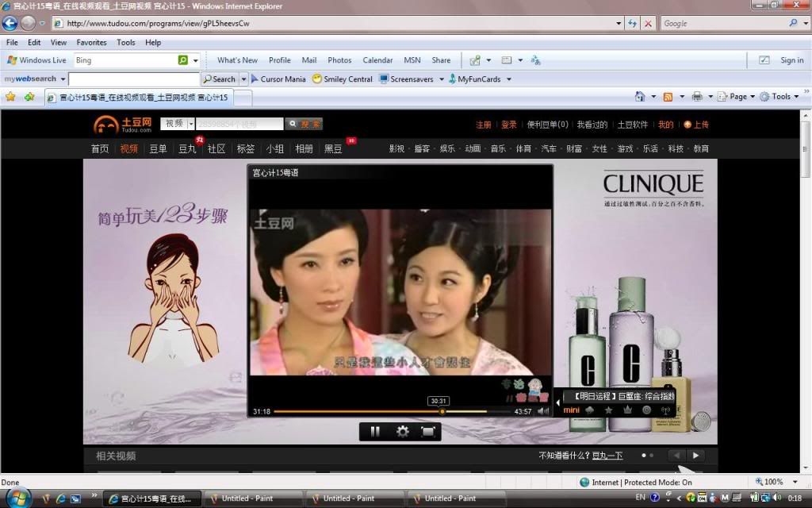Pause the video playback

point(375,432)
